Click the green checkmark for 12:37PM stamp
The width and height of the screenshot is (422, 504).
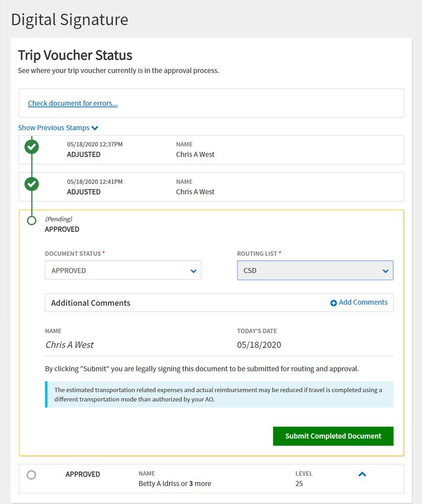(x=31, y=147)
